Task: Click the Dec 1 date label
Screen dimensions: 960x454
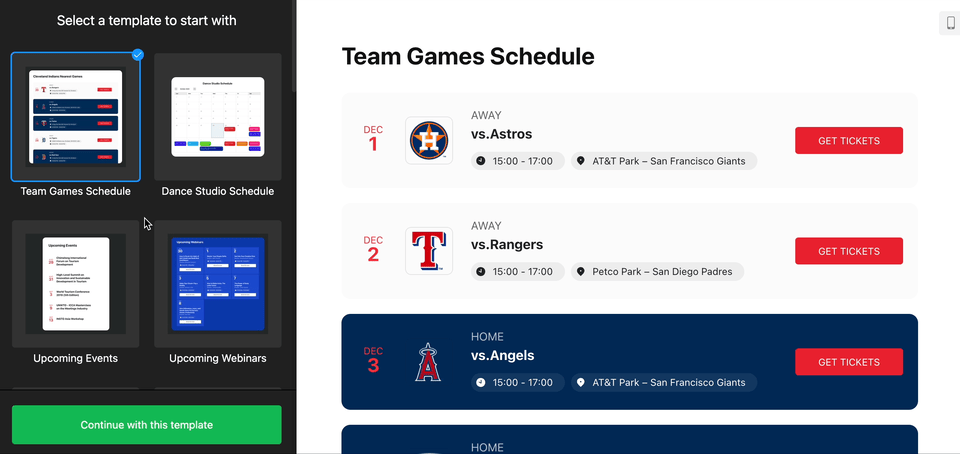Action: click(373, 140)
